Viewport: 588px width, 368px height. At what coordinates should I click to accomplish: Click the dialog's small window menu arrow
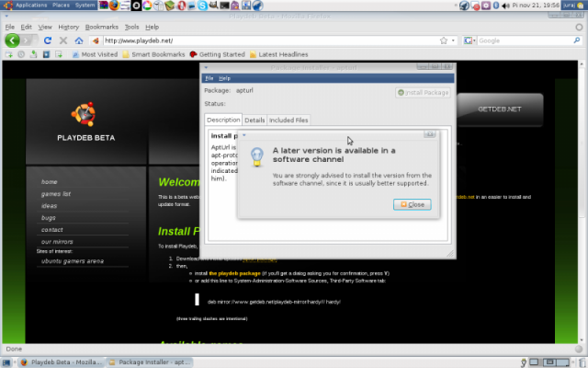pyautogui.click(x=244, y=135)
